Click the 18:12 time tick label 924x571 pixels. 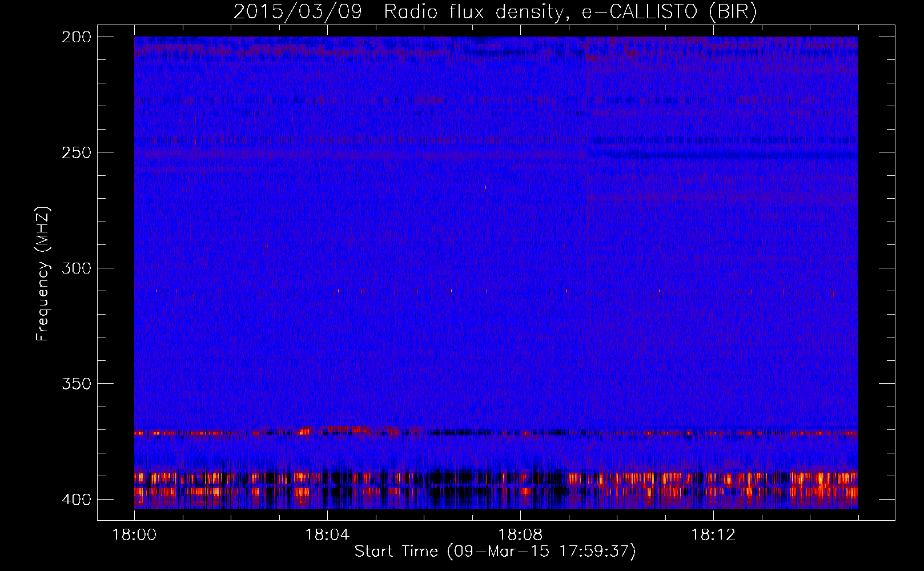713,535
